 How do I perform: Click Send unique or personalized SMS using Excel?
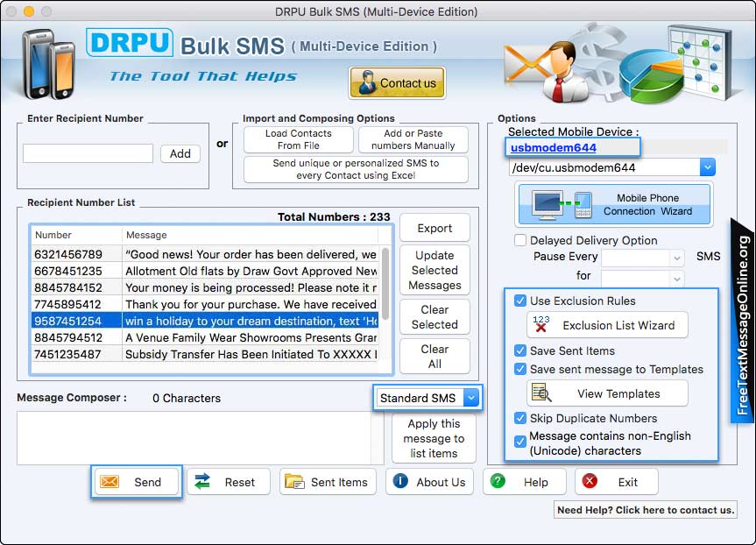(x=356, y=169)
